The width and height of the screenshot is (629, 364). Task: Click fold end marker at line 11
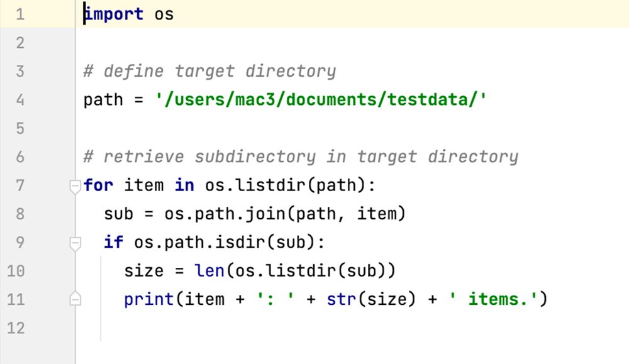pos(75,299)
